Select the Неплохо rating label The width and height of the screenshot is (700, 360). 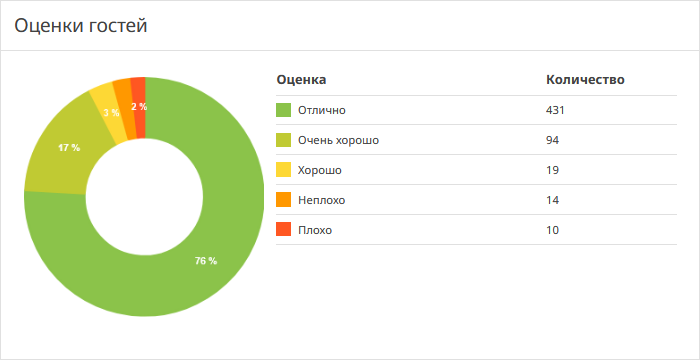(x=321, y=200)
